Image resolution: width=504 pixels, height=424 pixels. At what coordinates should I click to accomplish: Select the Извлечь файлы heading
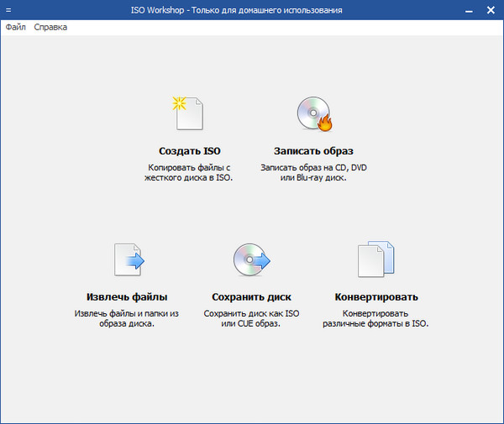127,297
